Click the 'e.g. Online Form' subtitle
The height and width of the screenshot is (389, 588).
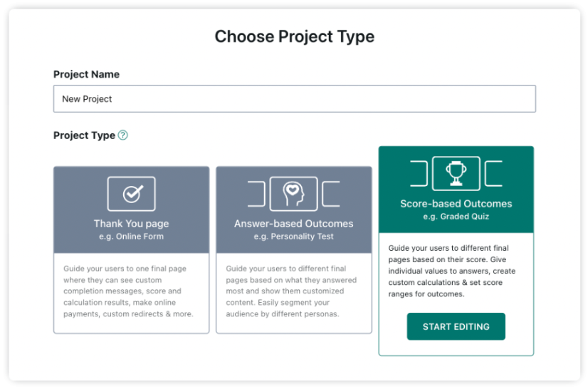click(131, 237)
